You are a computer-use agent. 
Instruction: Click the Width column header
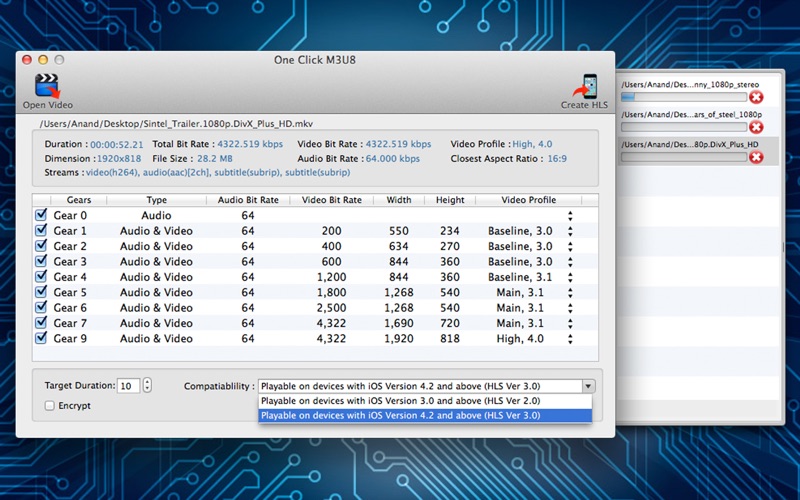click(x=398, y=199)
